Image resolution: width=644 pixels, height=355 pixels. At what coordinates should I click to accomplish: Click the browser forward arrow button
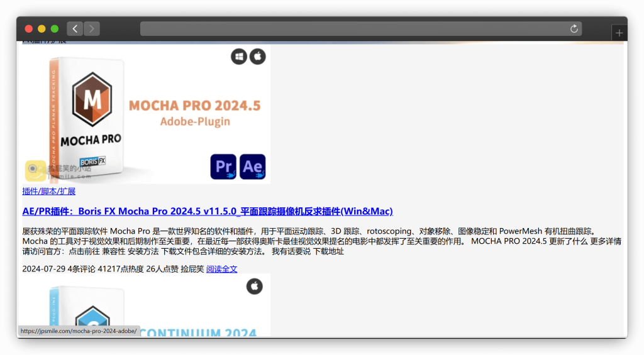click(x=92, y=29)
